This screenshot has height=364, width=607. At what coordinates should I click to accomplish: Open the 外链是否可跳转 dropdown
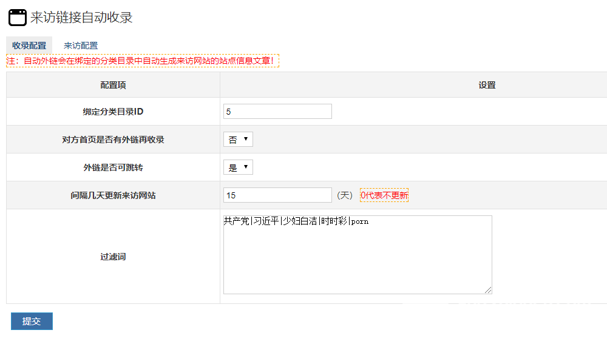(238, 167)
